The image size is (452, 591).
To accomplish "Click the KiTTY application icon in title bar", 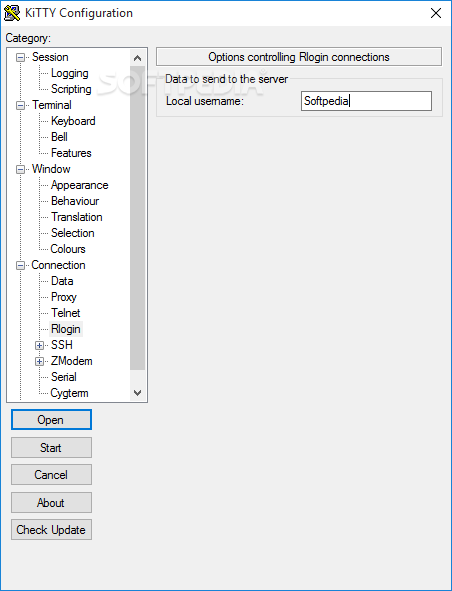I will 11,13.
